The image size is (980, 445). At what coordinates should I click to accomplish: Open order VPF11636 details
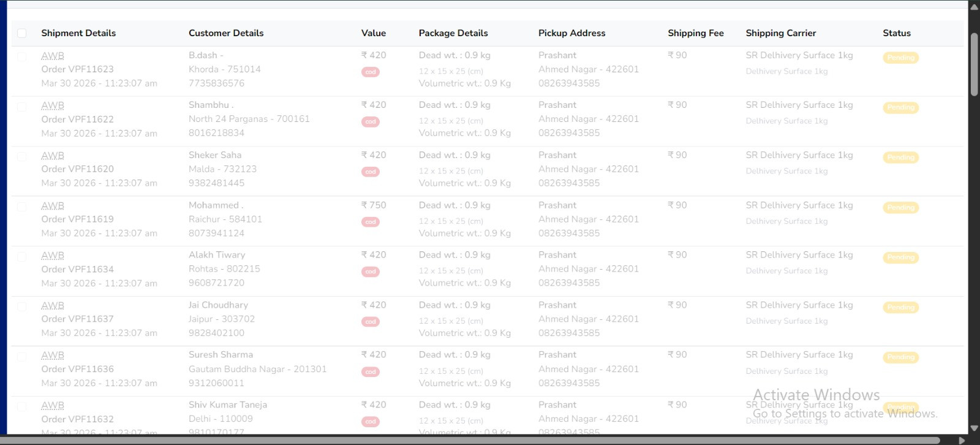click(x=77, y=369)
